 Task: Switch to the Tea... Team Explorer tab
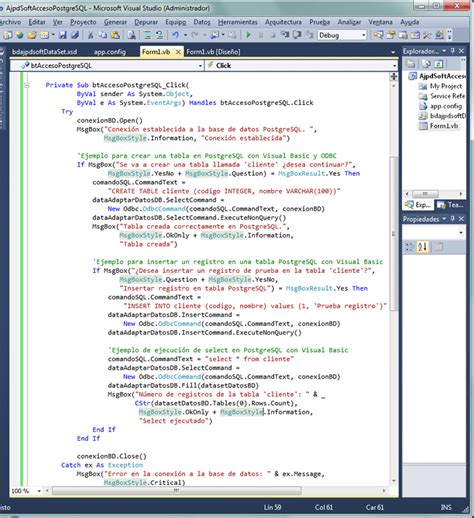click(x=450, y=205)
